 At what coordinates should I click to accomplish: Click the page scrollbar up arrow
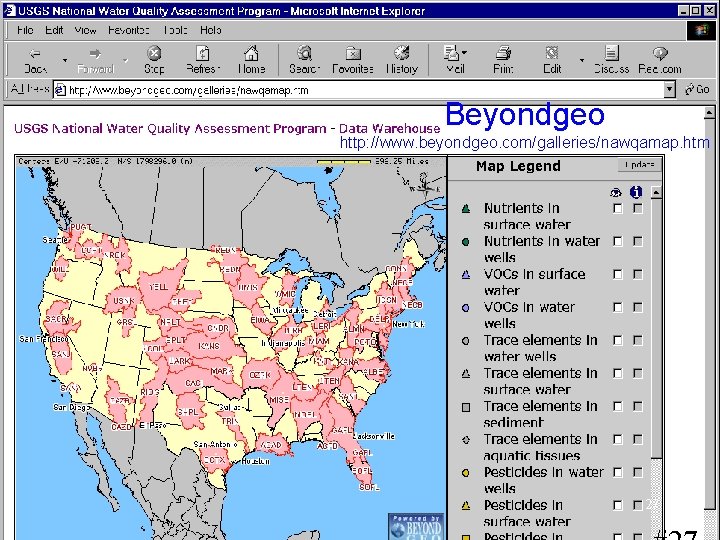(x=709, y=112)
